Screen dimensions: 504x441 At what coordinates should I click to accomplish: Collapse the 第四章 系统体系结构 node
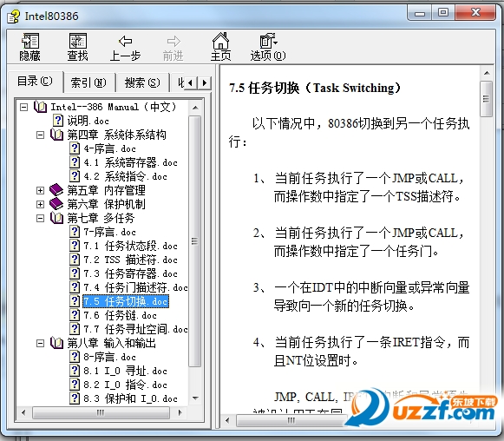(40, 135)
